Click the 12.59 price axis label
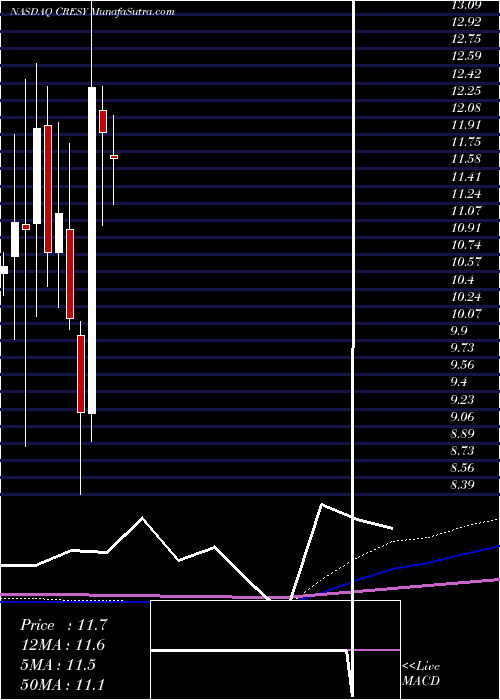 [467, 56]
